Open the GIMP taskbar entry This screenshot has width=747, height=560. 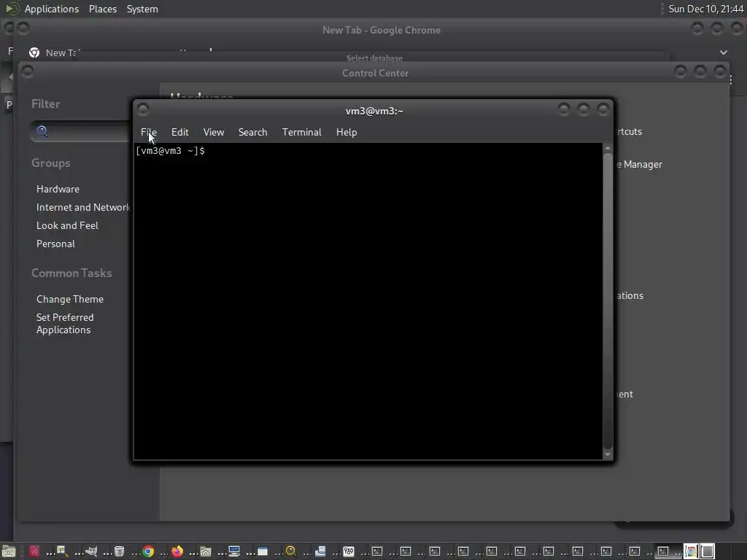point(90,551)
